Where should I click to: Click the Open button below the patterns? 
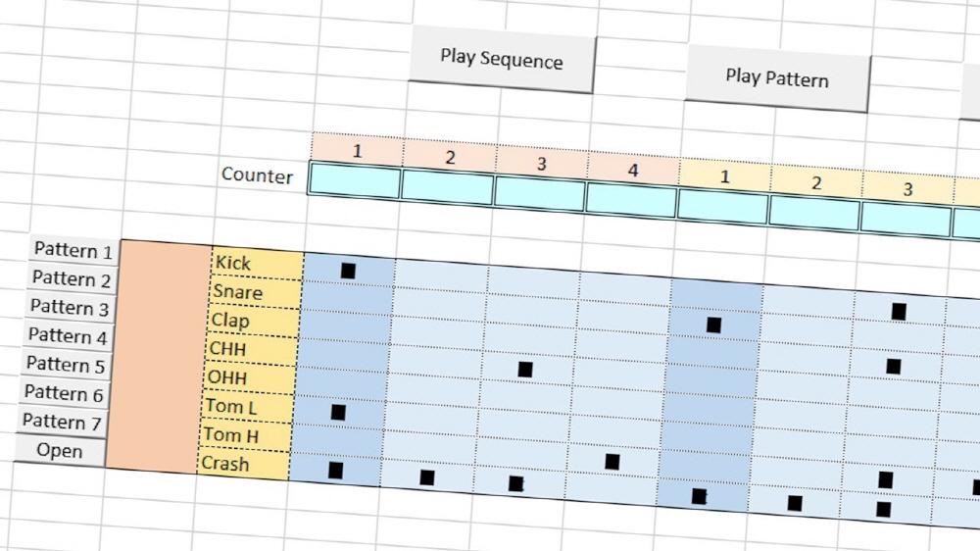point(59,451)
